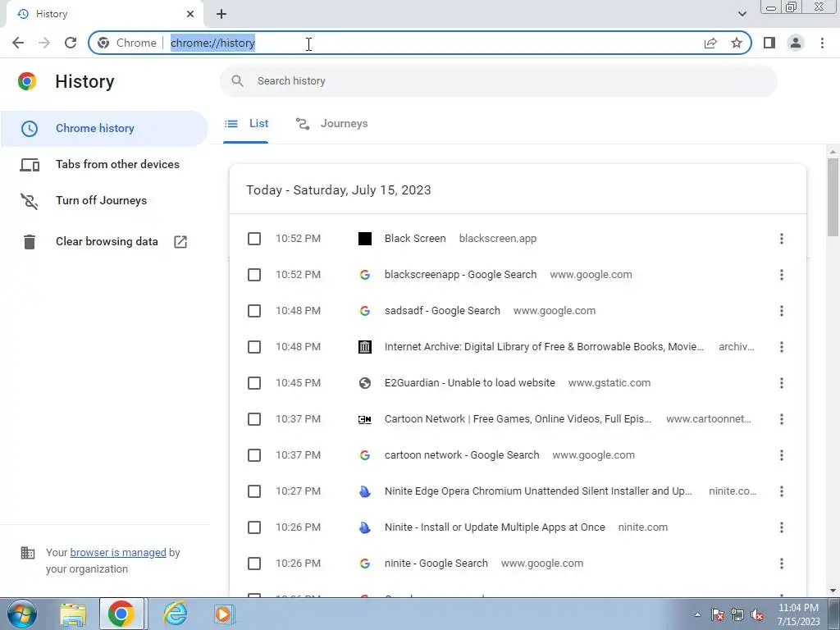Open actions menu for sadsadf search entry

782,311
